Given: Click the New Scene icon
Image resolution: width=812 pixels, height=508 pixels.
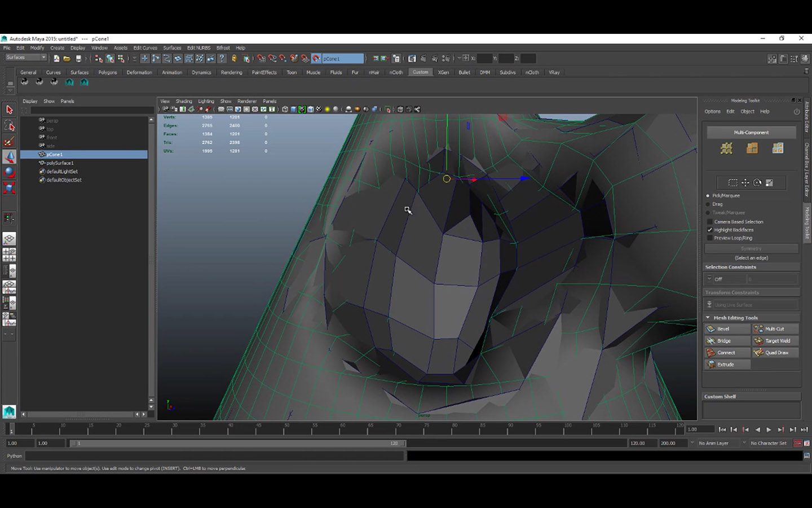Looking at the screenshot, I should point(56,58).
